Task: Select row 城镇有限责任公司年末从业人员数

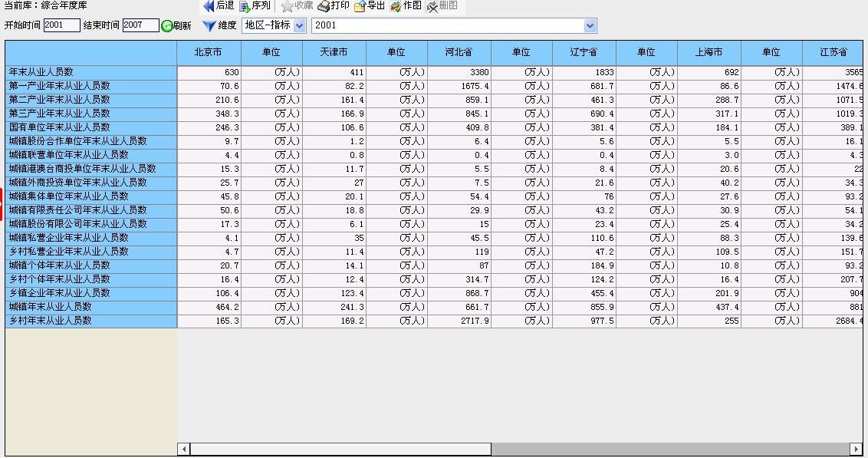Action: pyautogui.click(x=90, y=210)
